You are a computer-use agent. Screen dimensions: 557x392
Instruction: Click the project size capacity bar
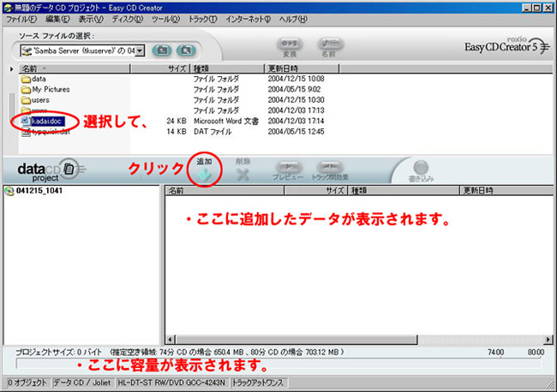278,364
